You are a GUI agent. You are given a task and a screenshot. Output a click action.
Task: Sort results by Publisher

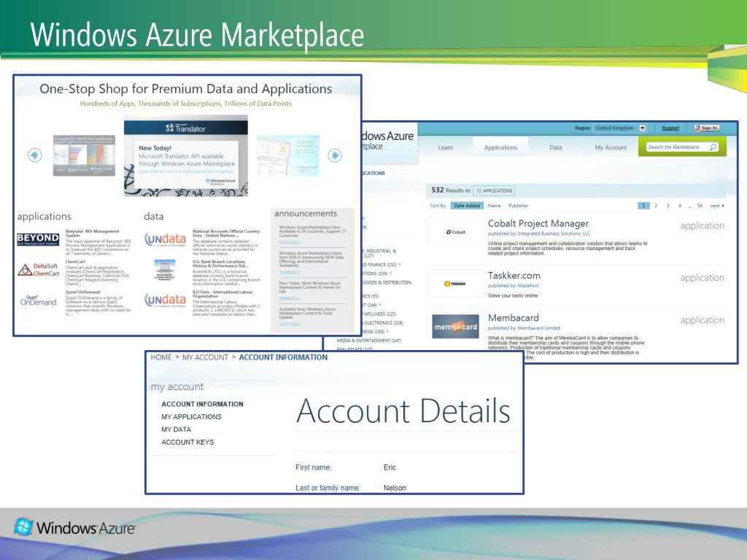519,206
